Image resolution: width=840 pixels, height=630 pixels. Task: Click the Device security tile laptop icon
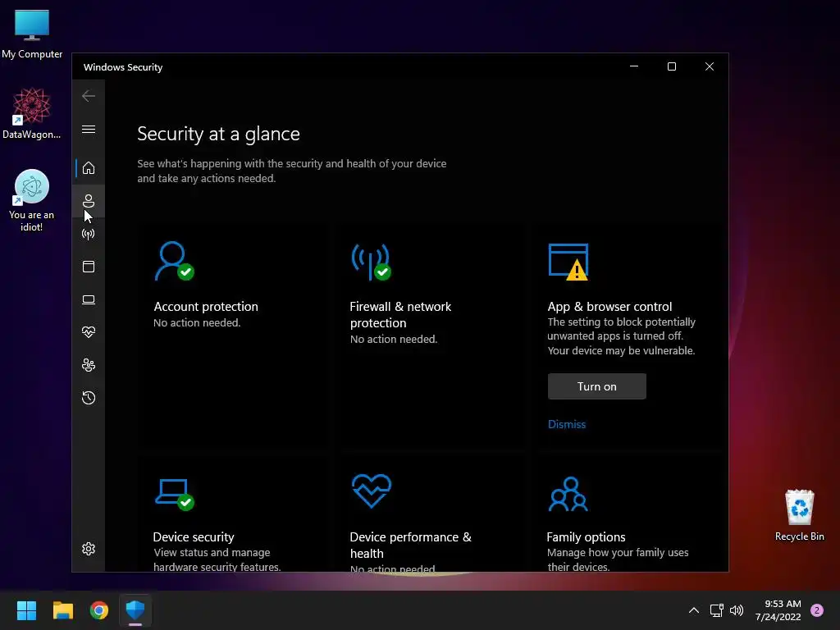tap(175, 495)
